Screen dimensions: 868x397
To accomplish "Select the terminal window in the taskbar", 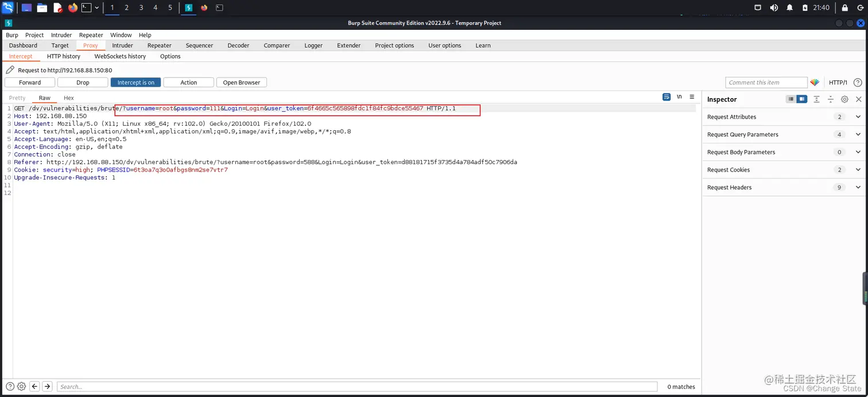I will pyautogui.click(x=219, y=7).
